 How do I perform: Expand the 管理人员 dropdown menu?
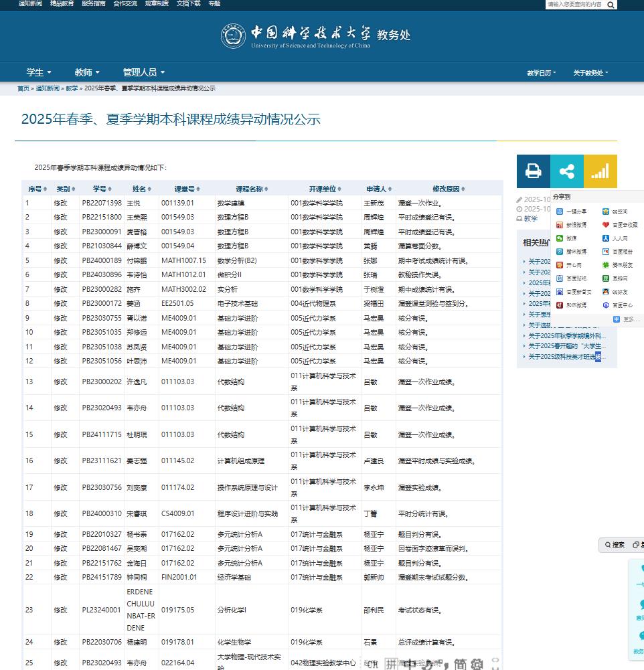pyautogui.click(x=143, y=72)
